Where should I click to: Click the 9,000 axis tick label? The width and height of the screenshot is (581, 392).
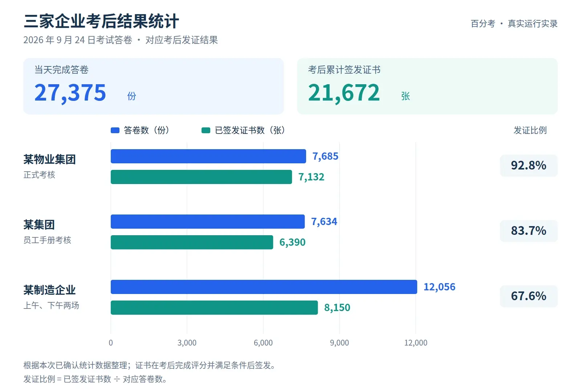pyautogui.click(x=340, y=343)
